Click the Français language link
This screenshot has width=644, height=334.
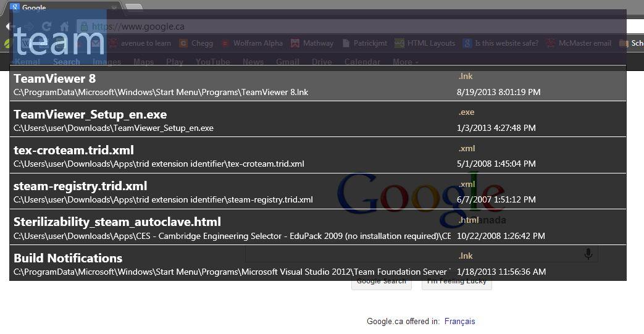click(x=459, y=321)
